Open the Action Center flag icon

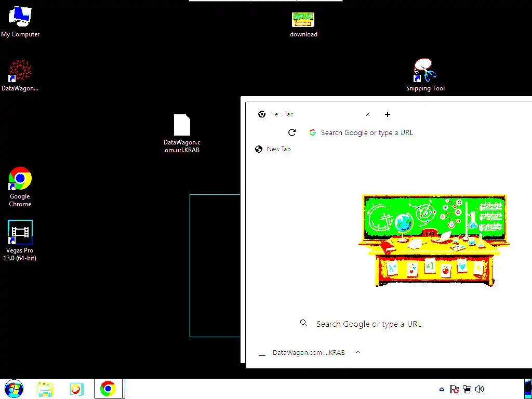[454, 389]
